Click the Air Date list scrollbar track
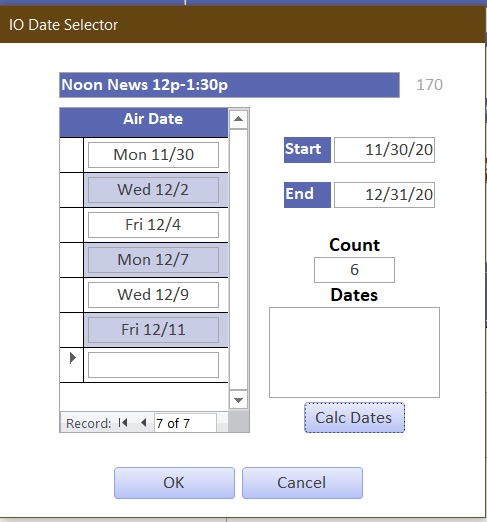The image size is (487, 522). [x=238, y=260]
